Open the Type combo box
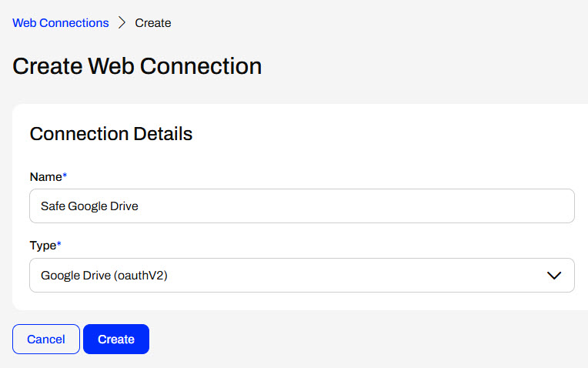Screen dimensions: 588x368 point(302,276)
